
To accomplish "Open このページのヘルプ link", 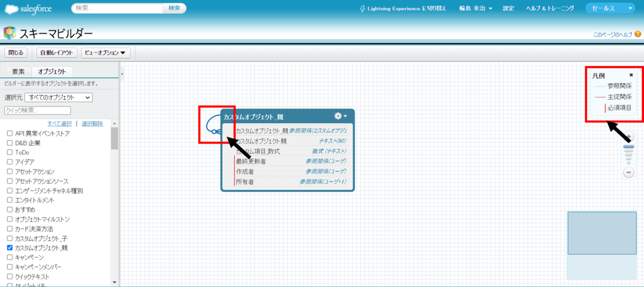I will [613, 34].
